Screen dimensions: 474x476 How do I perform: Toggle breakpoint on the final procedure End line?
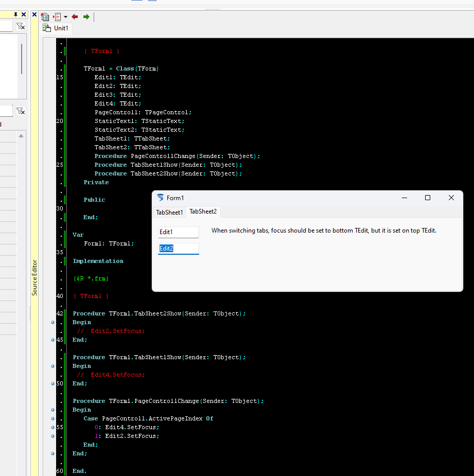point(52,453)
